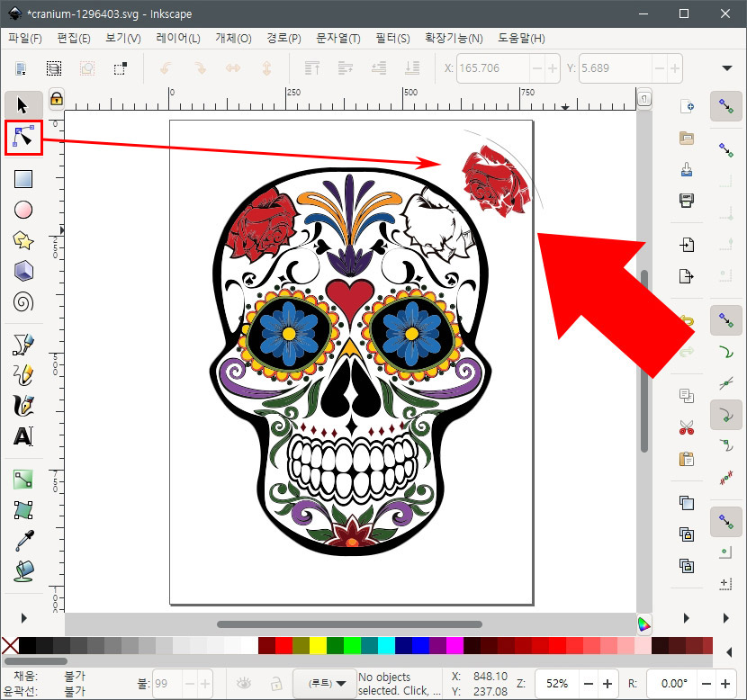747x700 pixels.
Task: Open the 레이어(L) menu
Action: (178, 38)
